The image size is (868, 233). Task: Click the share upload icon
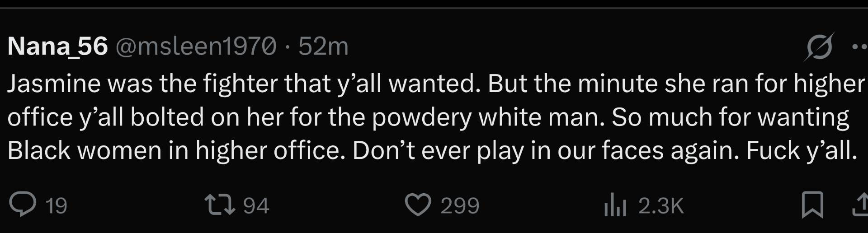(x=860, y=205)
